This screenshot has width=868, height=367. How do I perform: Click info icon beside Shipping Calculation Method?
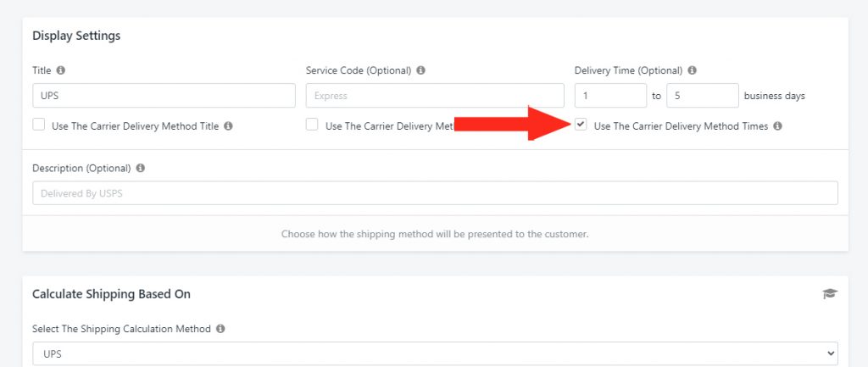[220, 328]
